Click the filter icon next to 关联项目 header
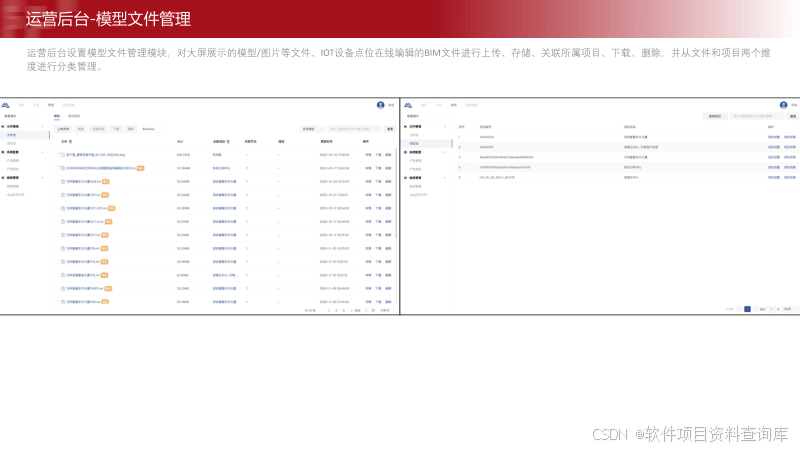The width and height of the screenshot is (800, 450). point(228,142)
